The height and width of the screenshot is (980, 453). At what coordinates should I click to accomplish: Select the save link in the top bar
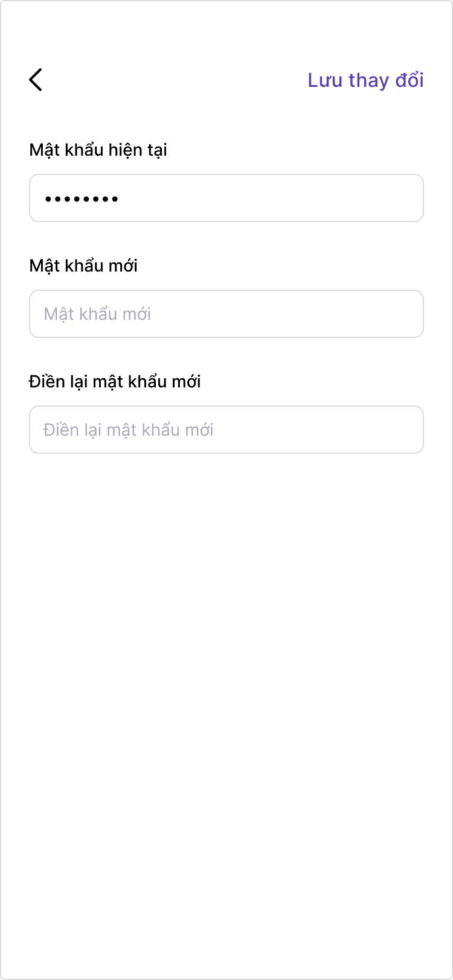coord(365,80)
